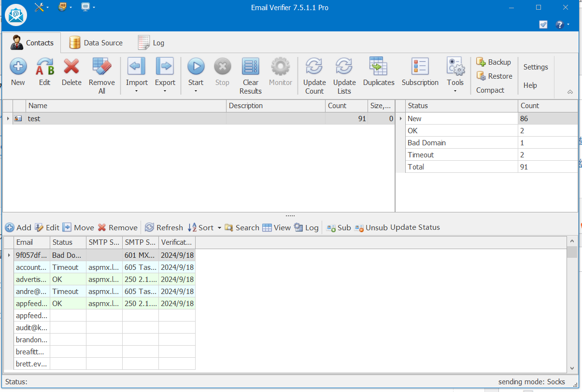Click the Export arrow icon
This screenshot has width=582, height=392.
click(165, 66)
